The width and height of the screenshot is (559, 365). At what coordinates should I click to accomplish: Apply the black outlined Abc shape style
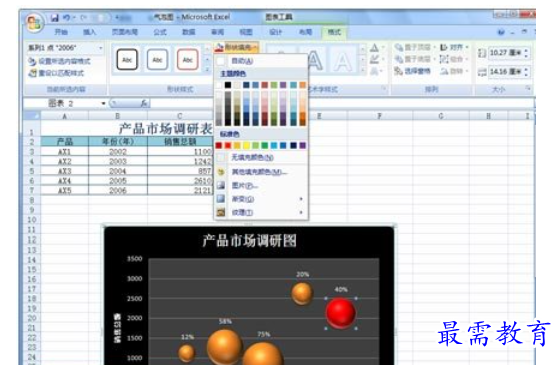tap(127, 60)
